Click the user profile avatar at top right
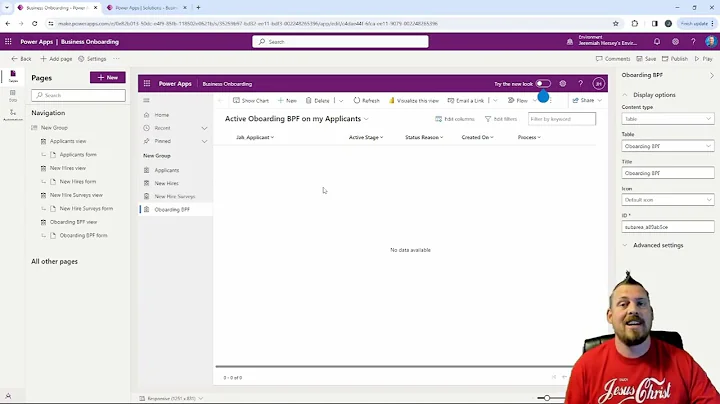Viewport: 720px width, 404px height. point(710,42)
